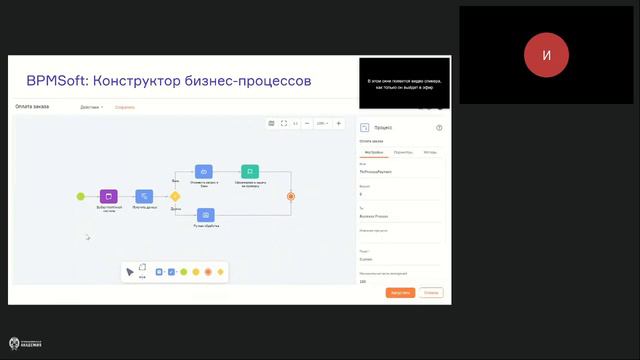Select the yellow diamond gateway on diagram

point(175,196)
